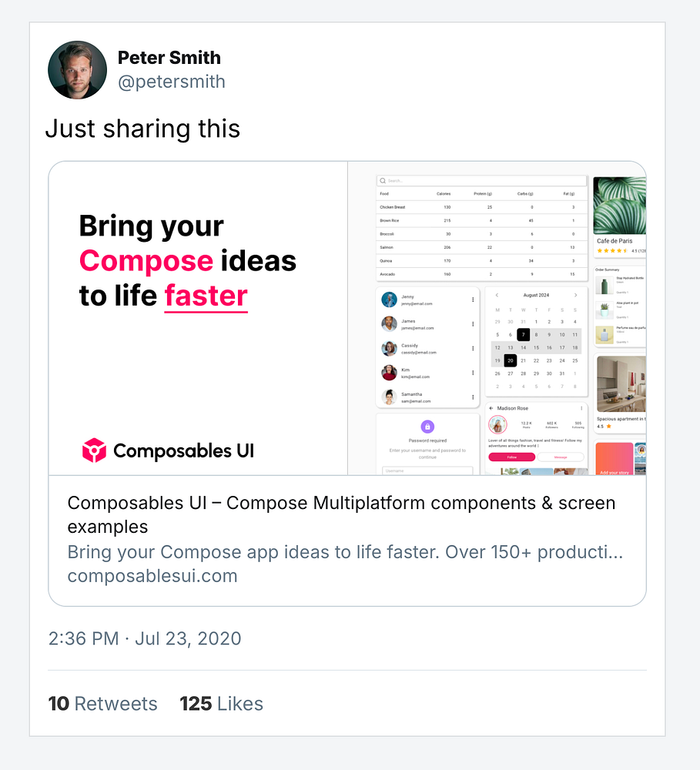The width and height of the screenshot is (700, 770).
Task: Click the pink Follow button
Action: tap(512, 457)
